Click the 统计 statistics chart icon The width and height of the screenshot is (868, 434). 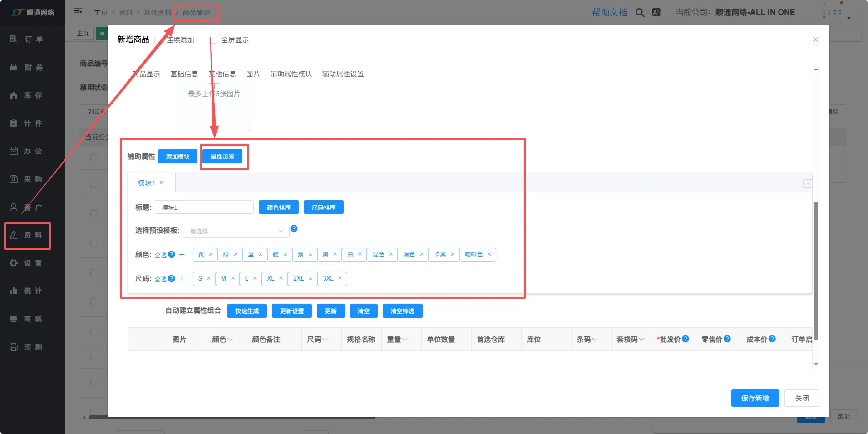(14, 291)
